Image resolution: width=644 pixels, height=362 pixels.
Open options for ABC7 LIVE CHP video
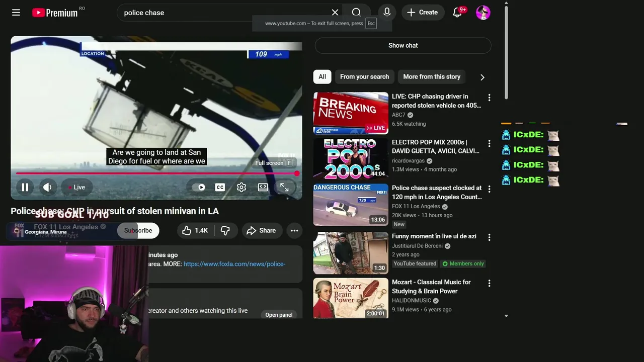tap(489, 98)
